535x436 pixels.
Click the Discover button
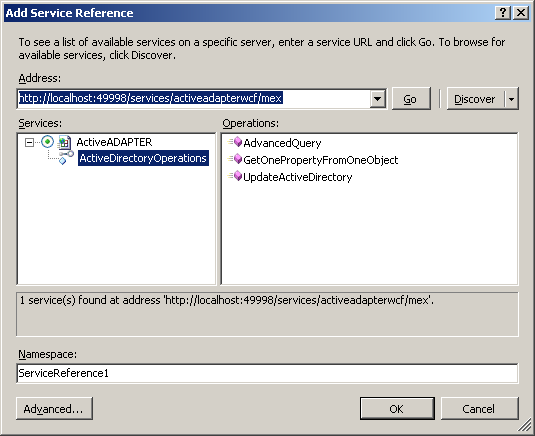coord(475,99)
